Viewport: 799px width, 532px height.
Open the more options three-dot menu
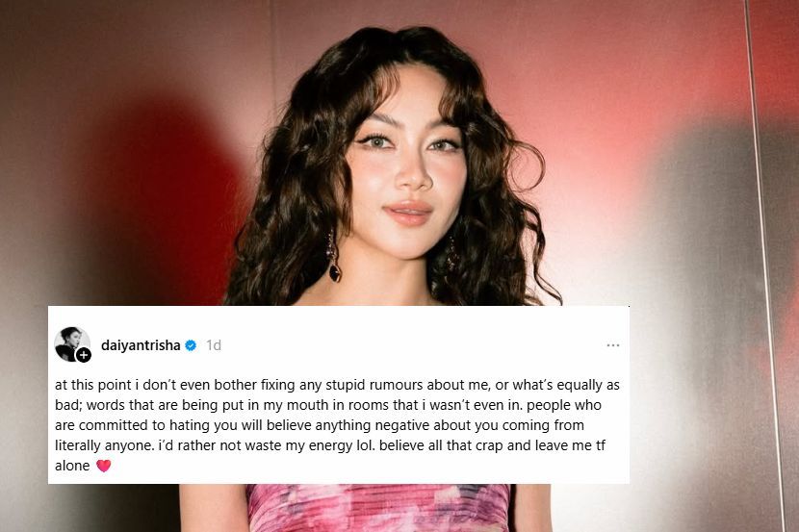pyautogui.click(x=613, y=345)
